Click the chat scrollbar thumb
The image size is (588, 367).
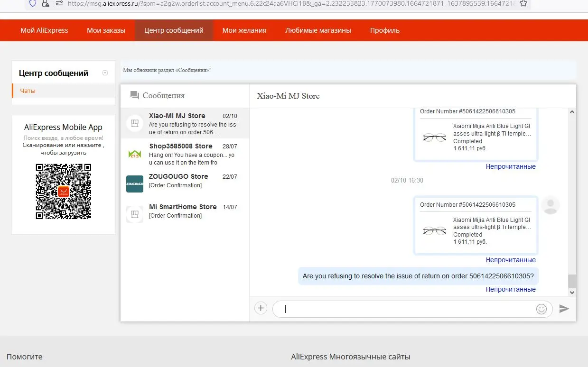(x=572, y=281)
